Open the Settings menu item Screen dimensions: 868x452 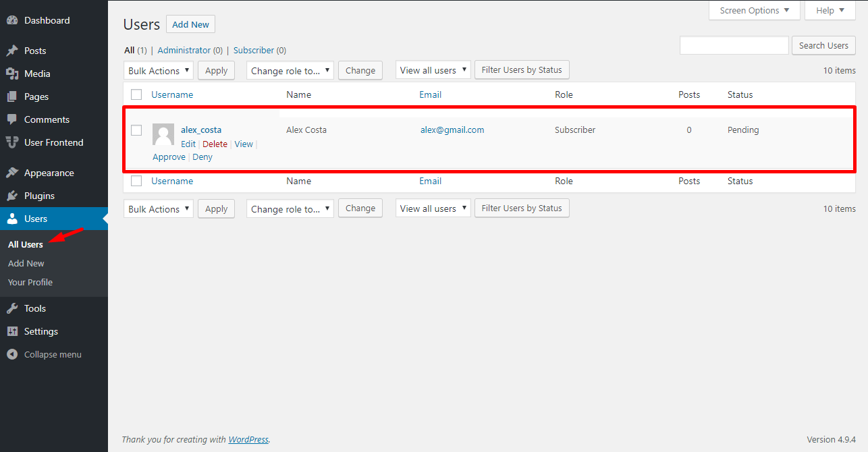(54, 331)
